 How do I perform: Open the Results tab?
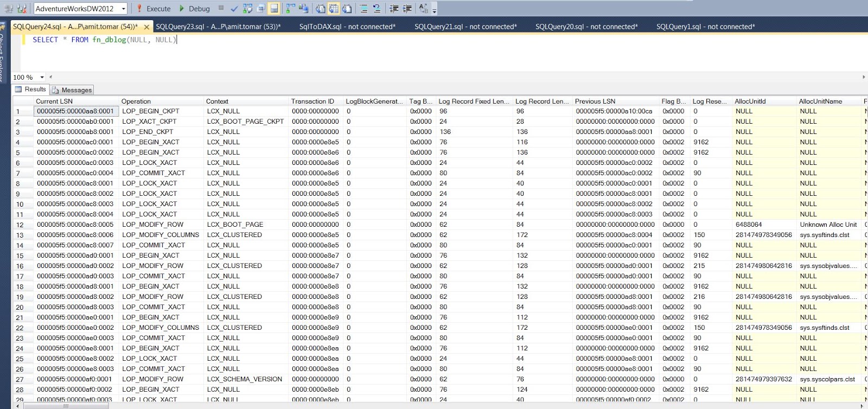click(x=31, y=90)
